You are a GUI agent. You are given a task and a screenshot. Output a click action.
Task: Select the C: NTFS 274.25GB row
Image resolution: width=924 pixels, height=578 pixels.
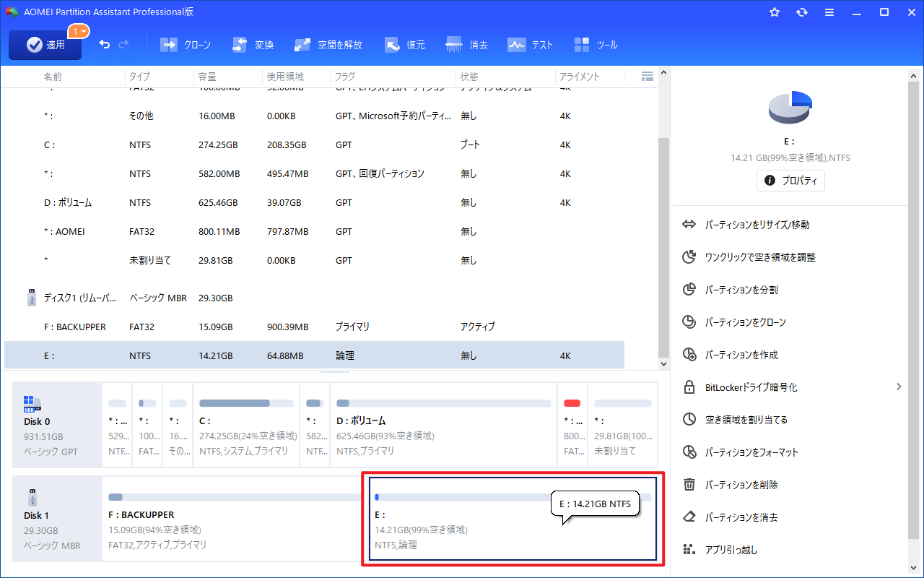(314, 145)
